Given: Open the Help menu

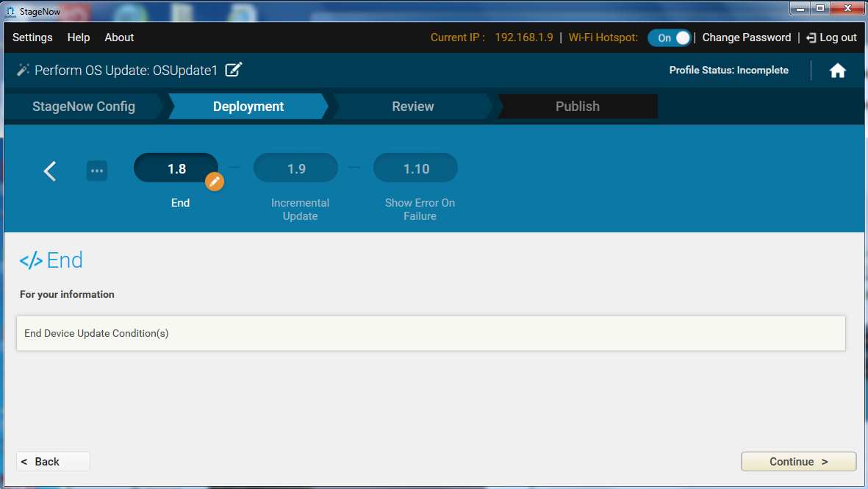Looking at the screenshot, I should click(x=79, y=38).
